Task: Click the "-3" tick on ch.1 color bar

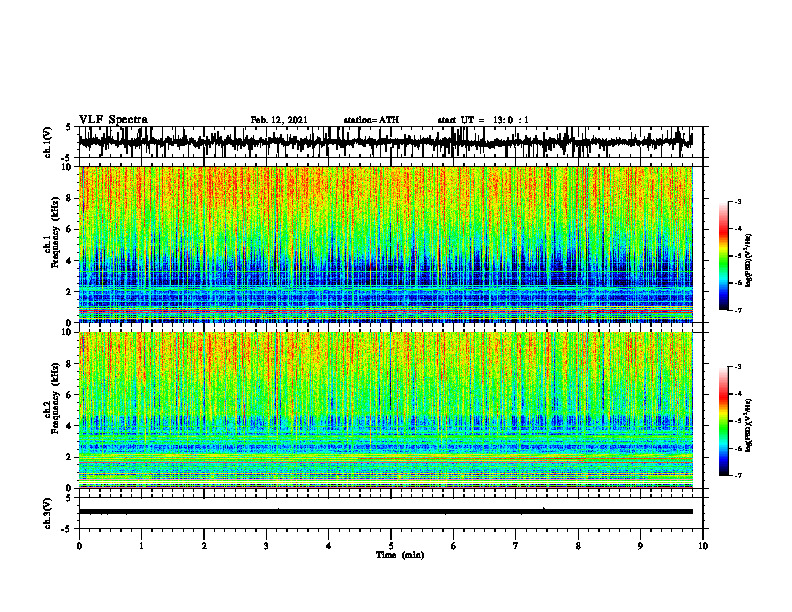Action: pos(737,202)
